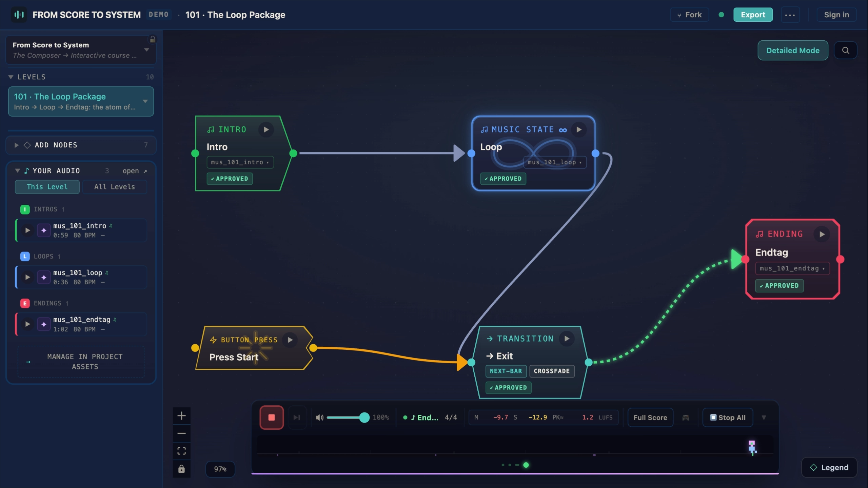Play the Intro node preview

coord(266,129)
